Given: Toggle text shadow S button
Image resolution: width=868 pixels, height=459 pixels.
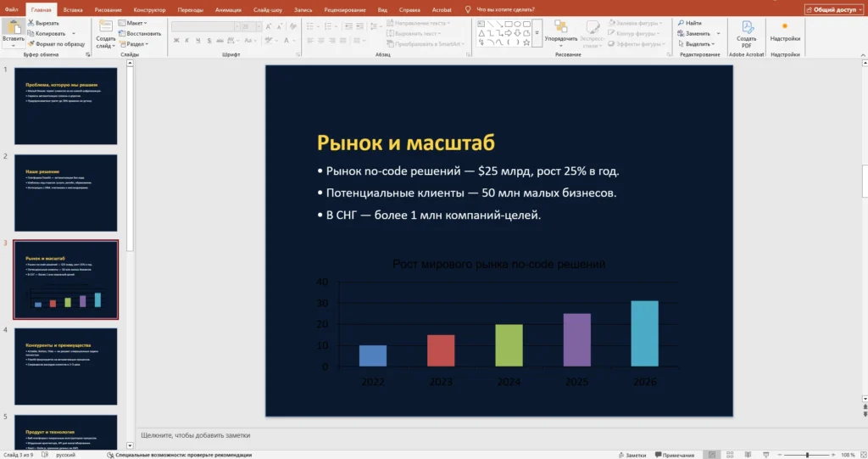Looking at the screenshot, I should point(209,41).
